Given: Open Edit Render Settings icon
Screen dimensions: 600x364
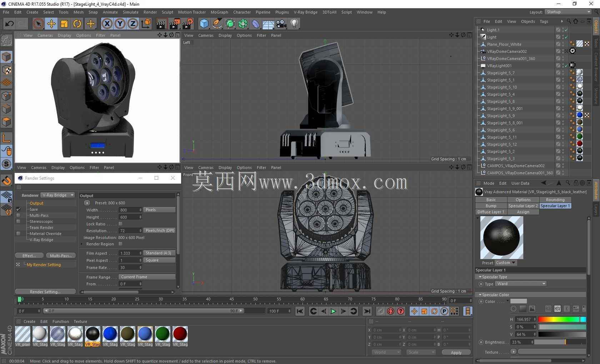Looking at the screenshot, I should click(x=188, y=24).
